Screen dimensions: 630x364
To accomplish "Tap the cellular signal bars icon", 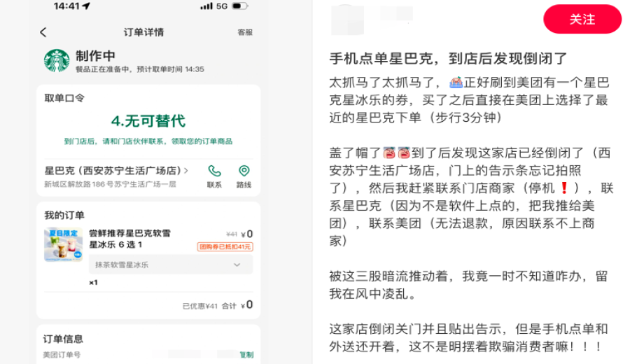I will pyautogui.click(x=206, y=6).
